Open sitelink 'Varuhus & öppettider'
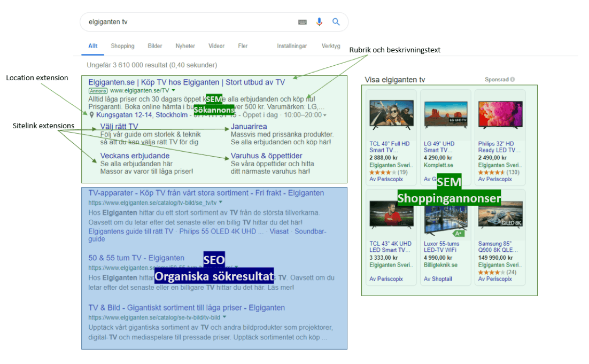 266,156
